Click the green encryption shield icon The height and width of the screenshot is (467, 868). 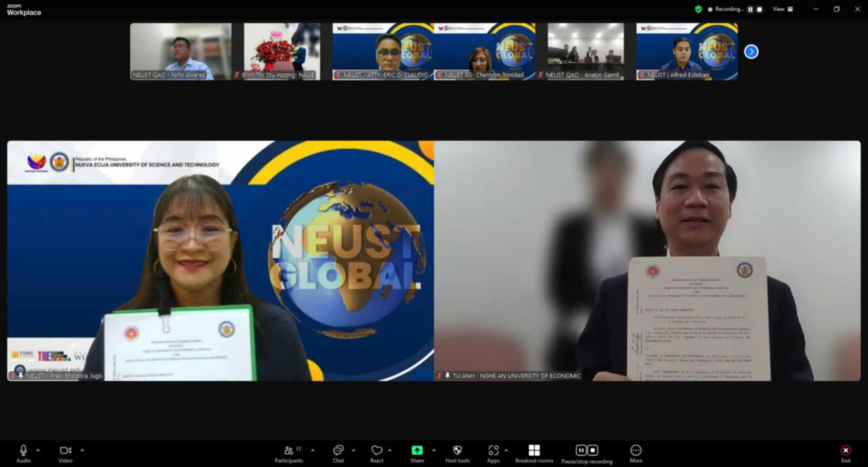[698, 9]
